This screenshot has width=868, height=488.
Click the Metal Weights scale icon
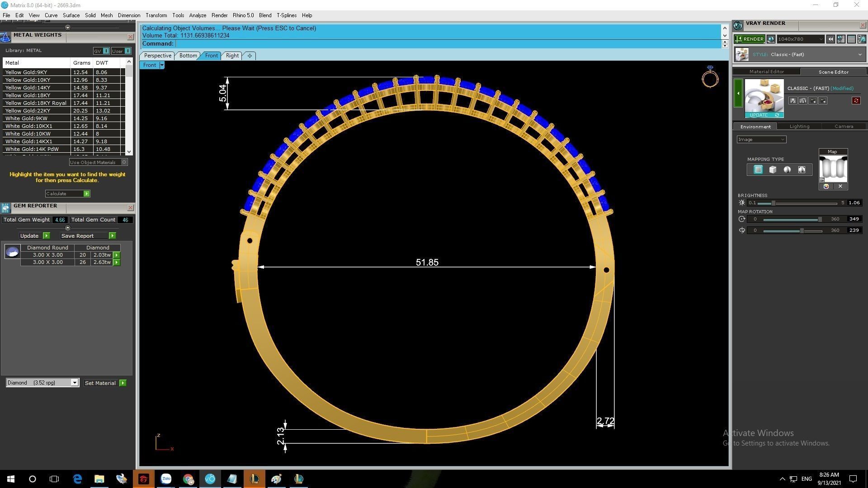coord(5,37)
